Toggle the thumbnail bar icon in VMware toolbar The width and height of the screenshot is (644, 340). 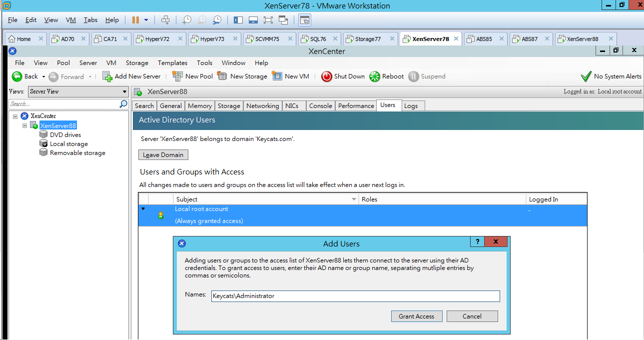click(x=253, y=20)
